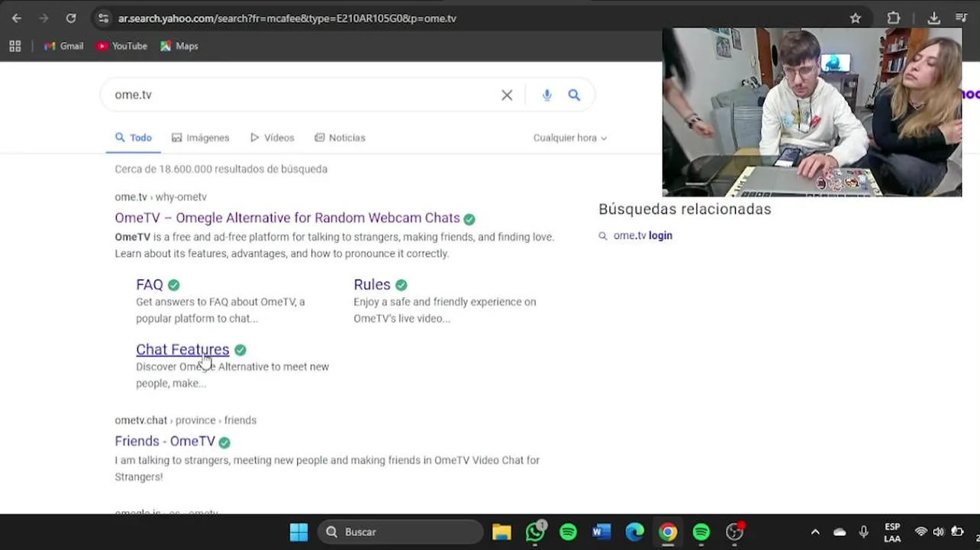Open the volume speaker tray icon

coord(939,532)
